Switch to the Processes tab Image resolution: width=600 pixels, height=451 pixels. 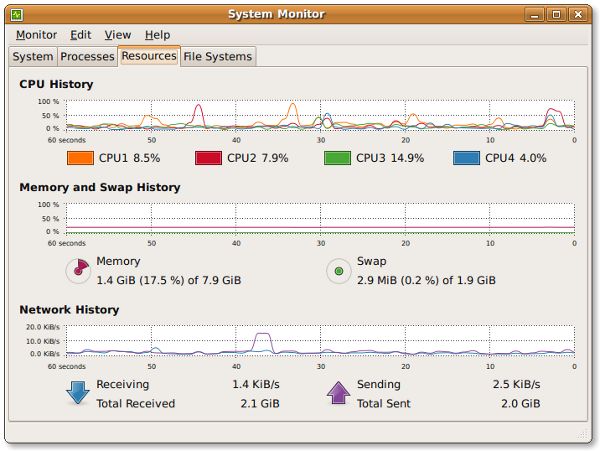87,57
